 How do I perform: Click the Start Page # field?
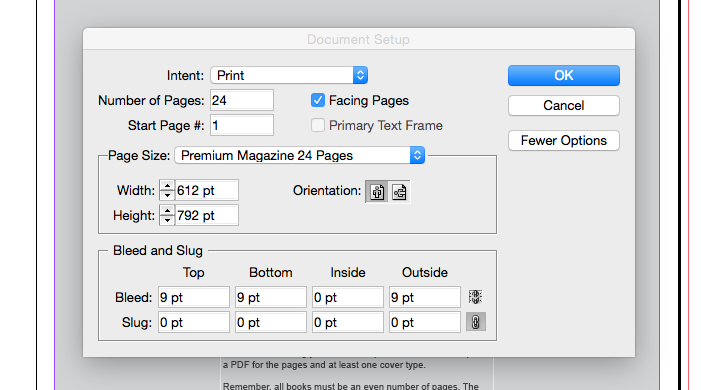pos(242,125)
